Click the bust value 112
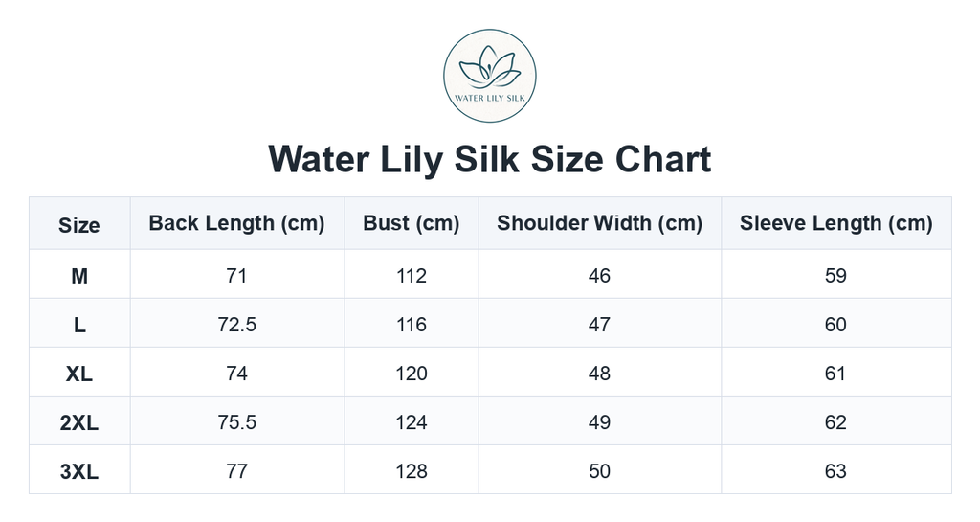The width and height of the screenshot is (980, 522). (x=412, y=275)
